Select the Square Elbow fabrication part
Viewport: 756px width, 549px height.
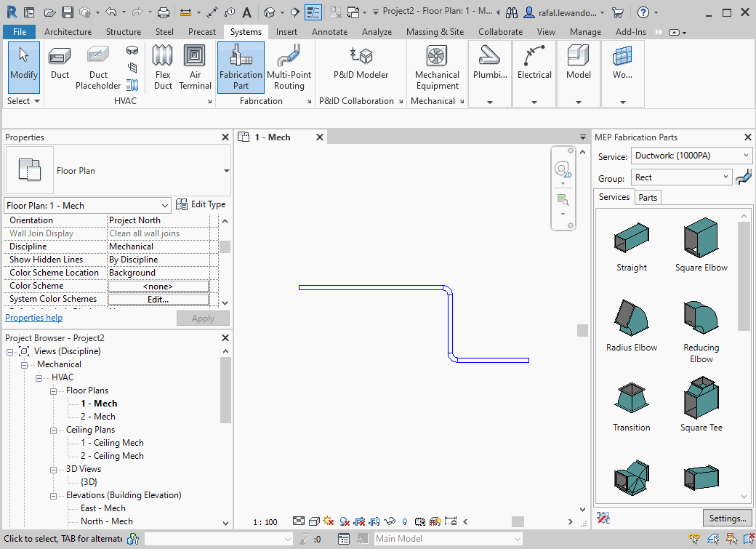pyautogui.click(x=700, y=238)
